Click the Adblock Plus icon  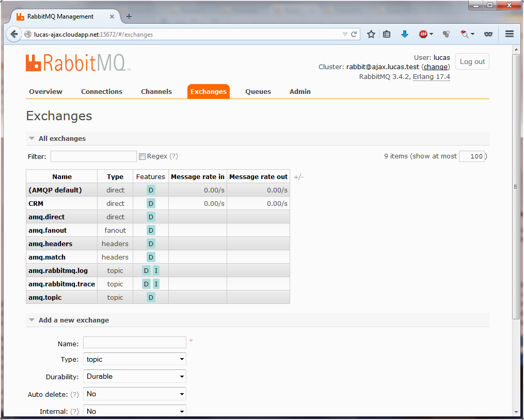(x=423, y=34)
